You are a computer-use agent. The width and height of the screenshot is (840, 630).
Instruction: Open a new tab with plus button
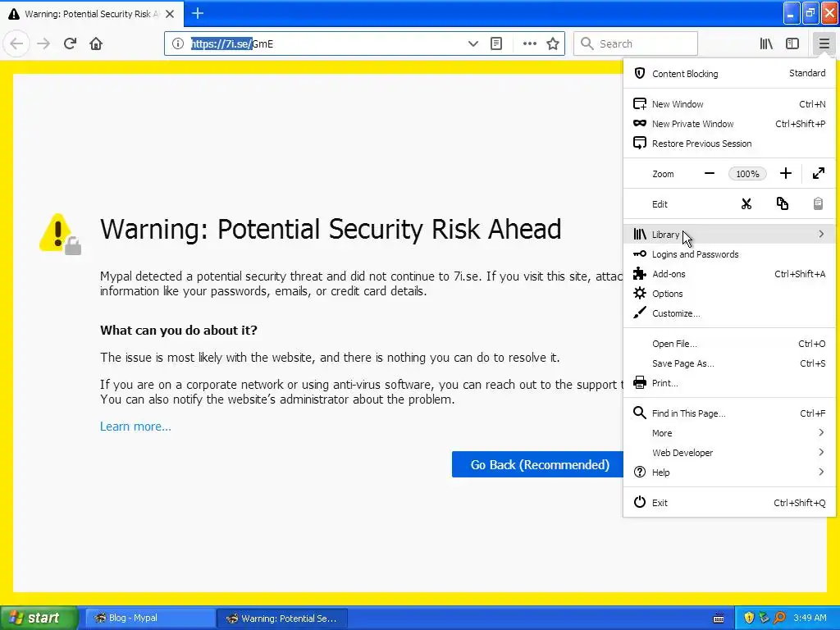[x=198, y=13]
